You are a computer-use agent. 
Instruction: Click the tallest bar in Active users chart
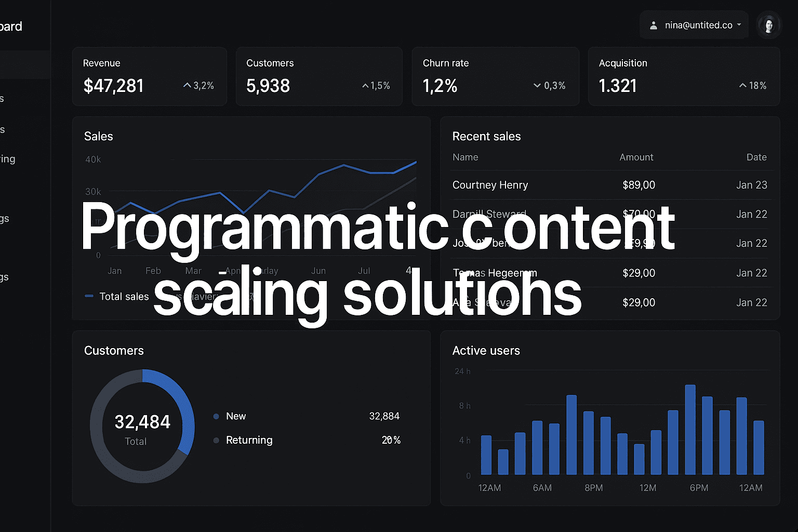(690, 430)
